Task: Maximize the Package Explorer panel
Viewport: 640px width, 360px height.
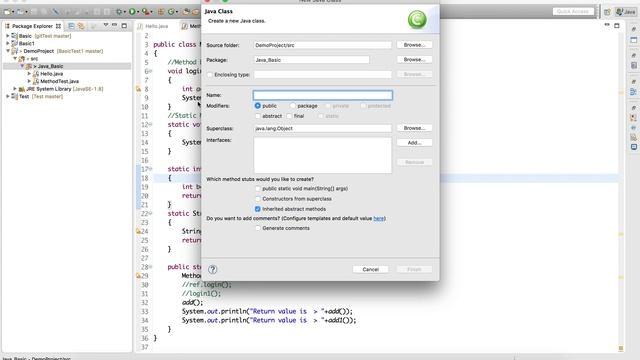Action: pos(124,25)
